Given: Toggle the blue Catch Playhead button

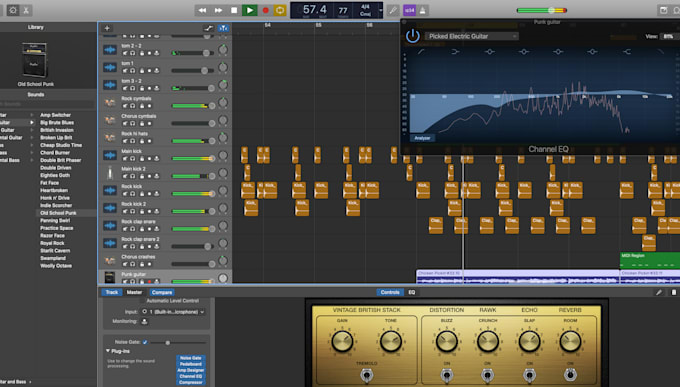Looking at the screenshot, I should coord(223,28).
